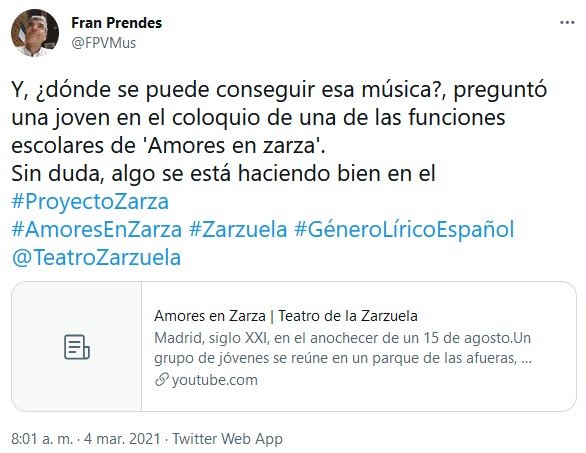
Task: Click the chain link icon beside youtube.com
Action: coord(161,380)
